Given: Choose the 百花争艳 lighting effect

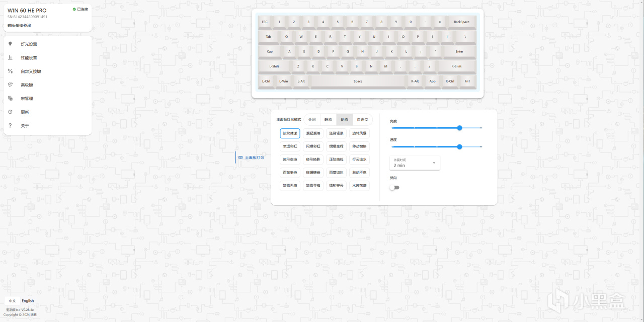Looking at the screenshot, I should click(290, 173).
